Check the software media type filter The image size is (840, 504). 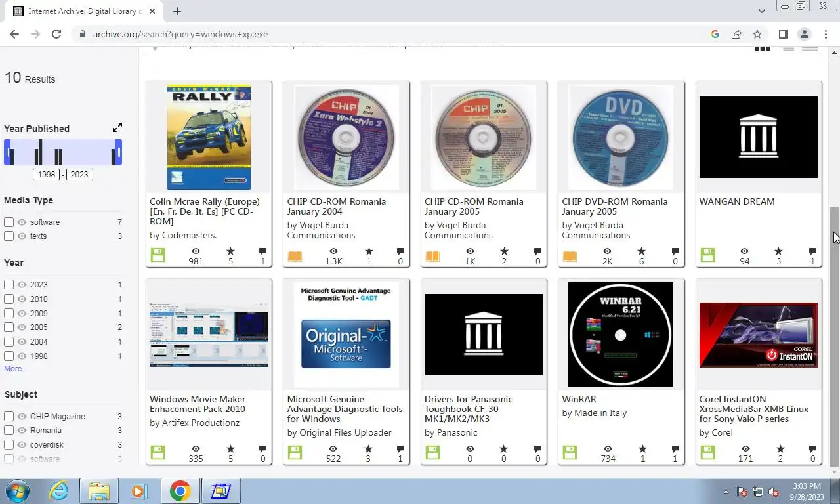(9, 222)
